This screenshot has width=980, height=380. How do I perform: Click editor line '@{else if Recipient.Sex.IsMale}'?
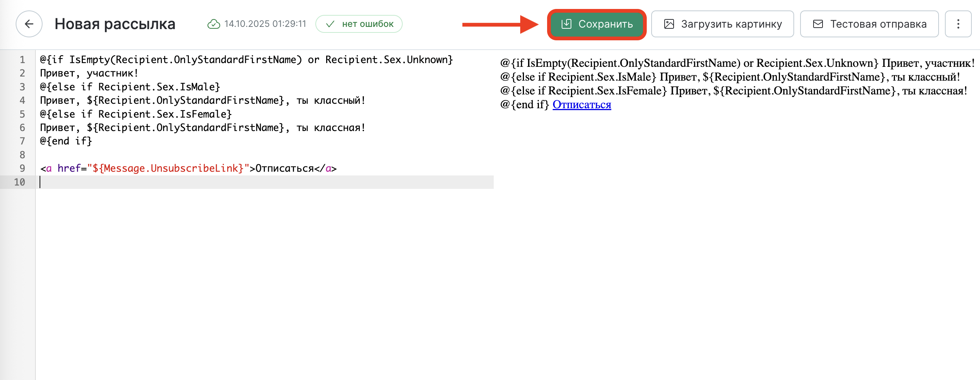(130, 87)
